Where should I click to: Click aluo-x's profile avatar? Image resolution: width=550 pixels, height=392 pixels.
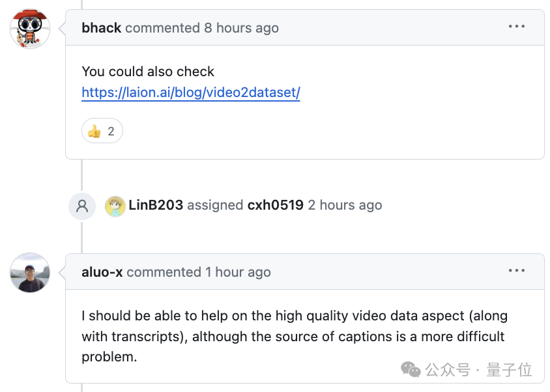(29, 273)
